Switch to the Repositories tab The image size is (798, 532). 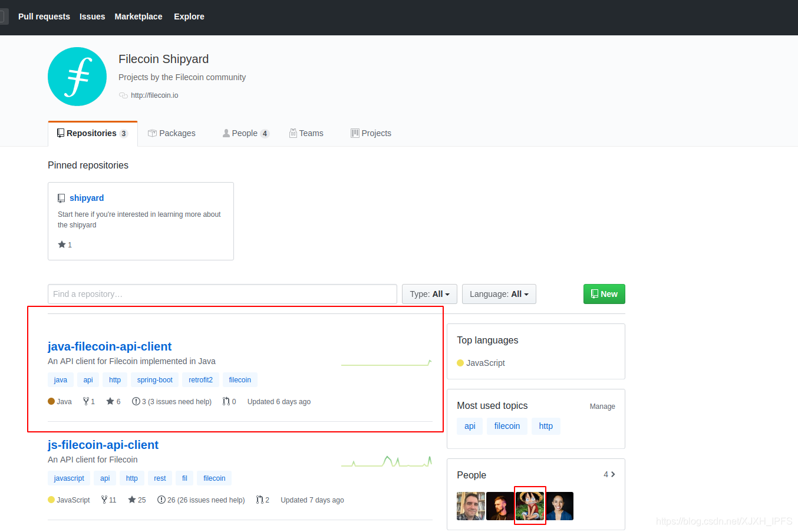[93, 133]
